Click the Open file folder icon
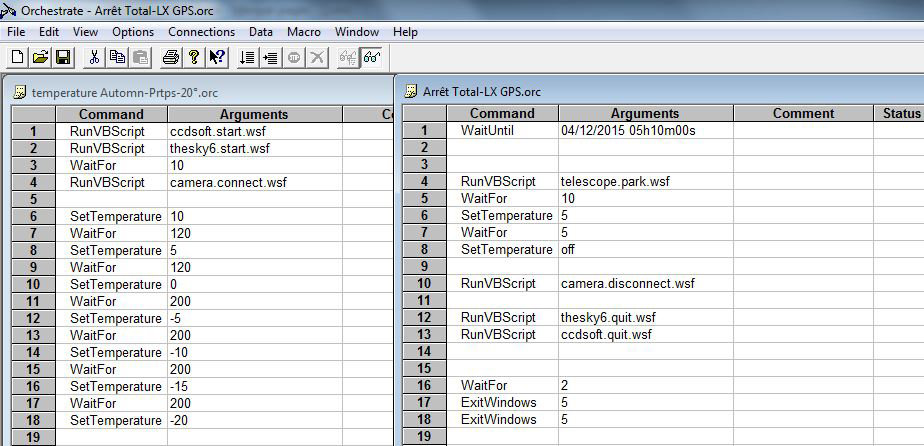Image resolution: width=924 pixels, height=446 pixels. 40,57
